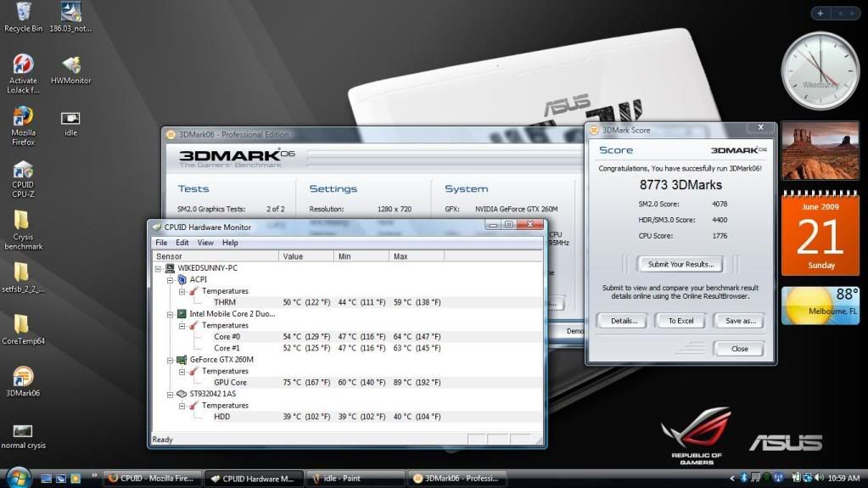
Task: Click the desert picture slideshow gadget
Action: (x=820, y=151)
